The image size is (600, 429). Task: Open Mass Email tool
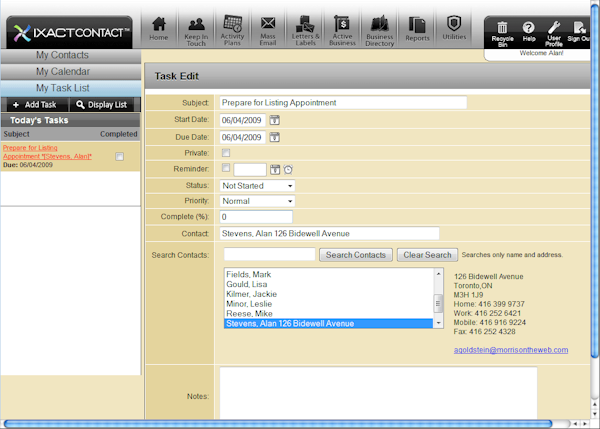268,31
